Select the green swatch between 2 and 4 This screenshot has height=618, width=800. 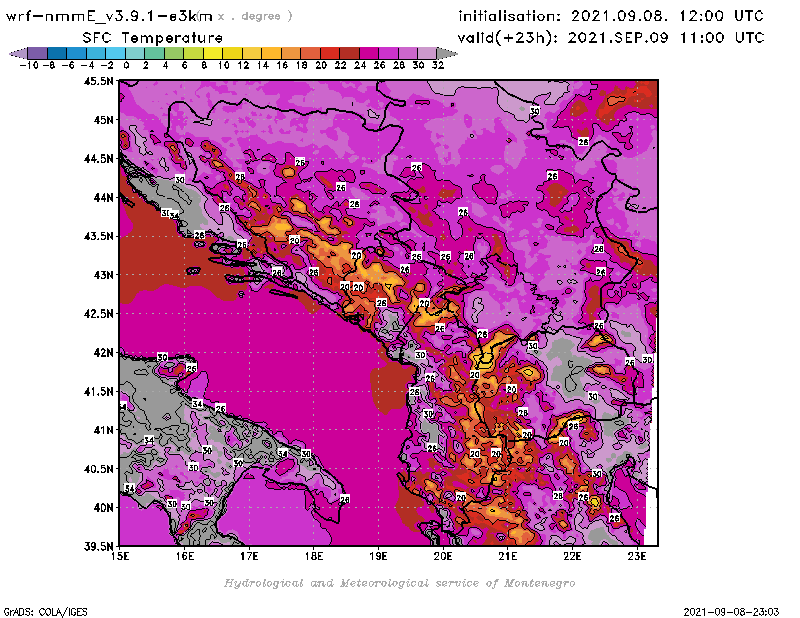(x=155, y=53)
